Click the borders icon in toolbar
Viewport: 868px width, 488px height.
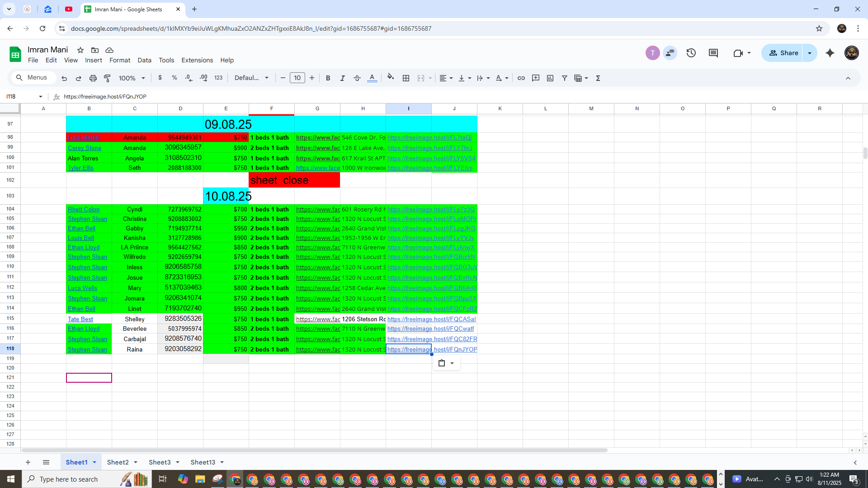406,78
